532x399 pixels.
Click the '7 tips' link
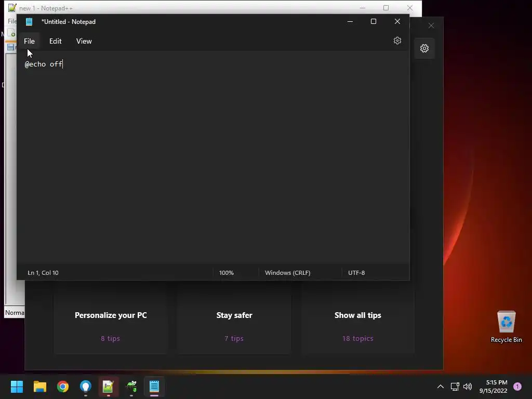tap(234, 338)
